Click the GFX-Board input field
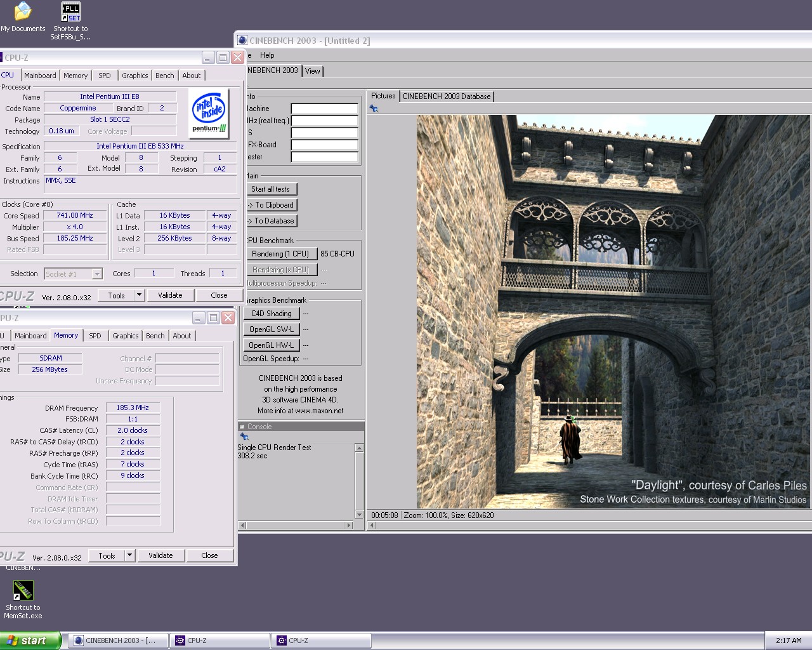This screenshot has height=650, width=812. 324,145
